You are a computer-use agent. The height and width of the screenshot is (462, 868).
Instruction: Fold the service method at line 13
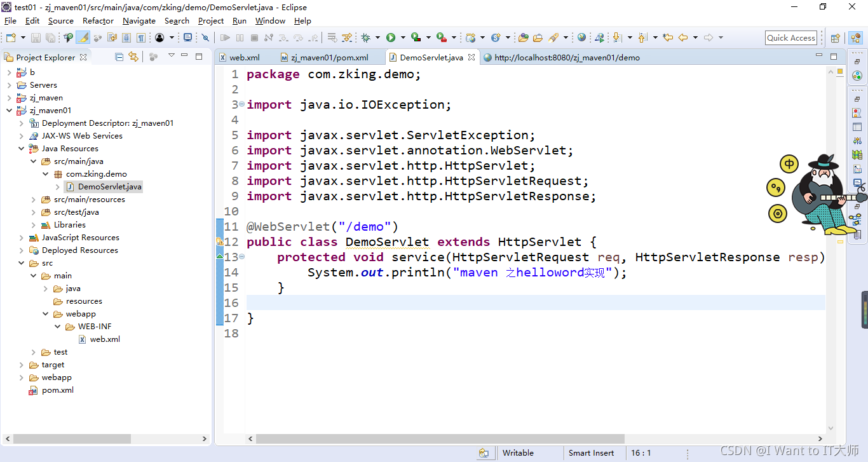(x=242, y=257)
